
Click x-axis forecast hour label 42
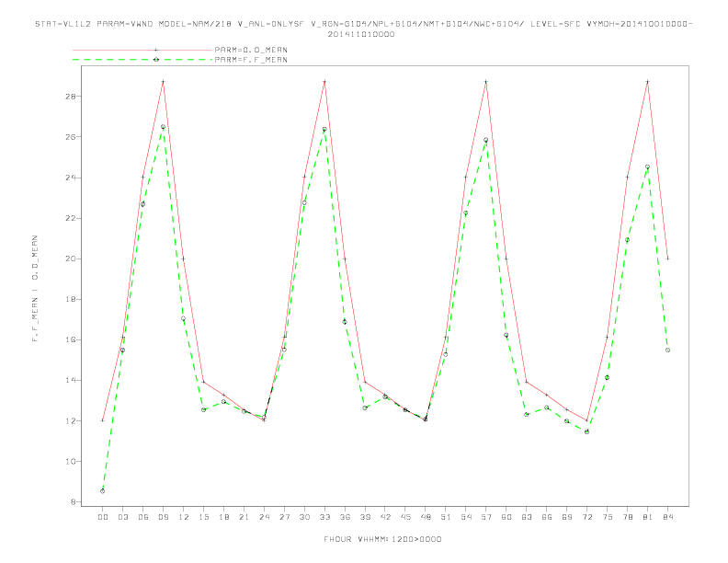(x=385, y=517)
